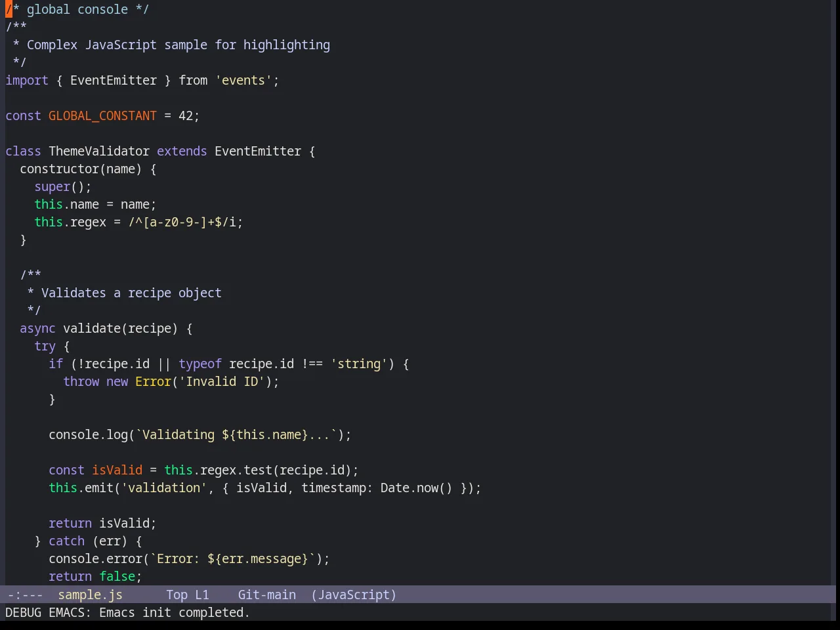Click the comment 'Validates a recipe object'
Viewport: 840px width, 630px height.
click(131, 293)
